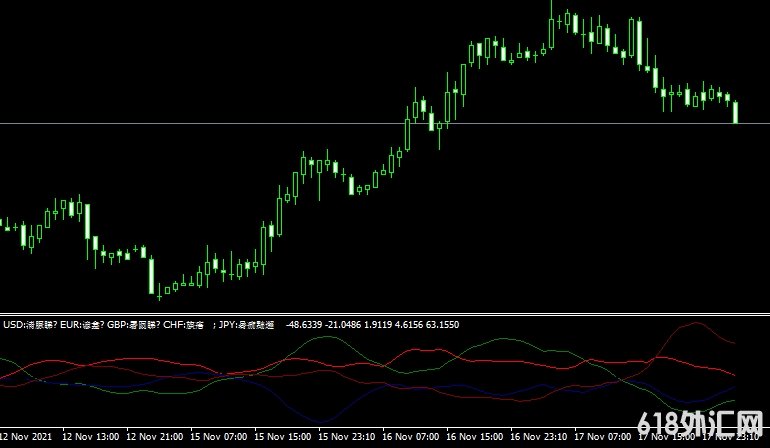770x448 pixels.
Task: Select the GBP label in indicator header
Action: tap(118, 325)
